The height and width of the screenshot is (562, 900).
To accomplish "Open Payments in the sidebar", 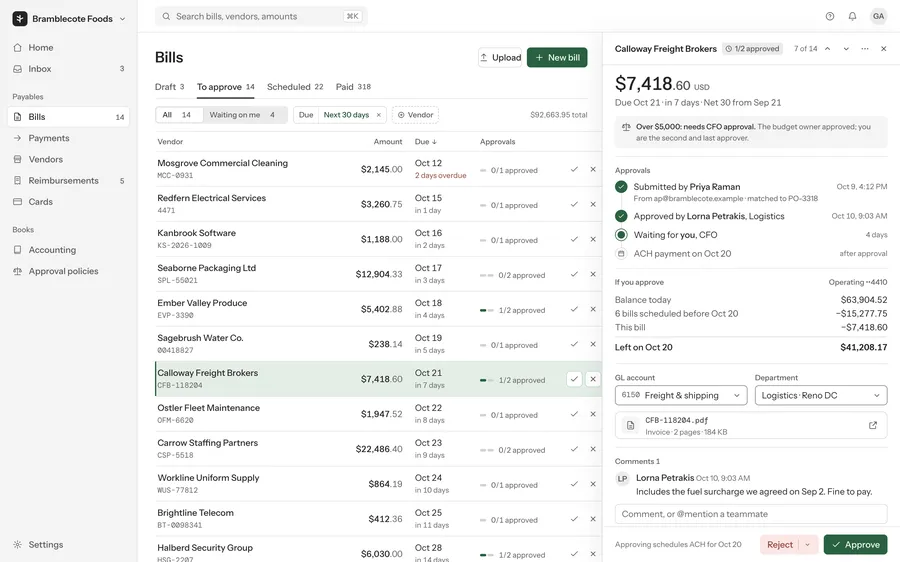I will 69,138.
